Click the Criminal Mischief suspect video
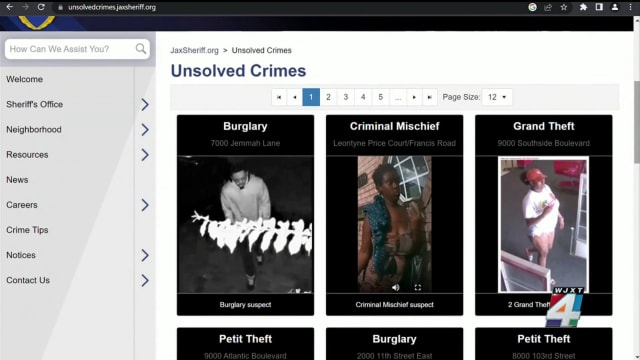640x360 pixels. [x=394, y=224]
